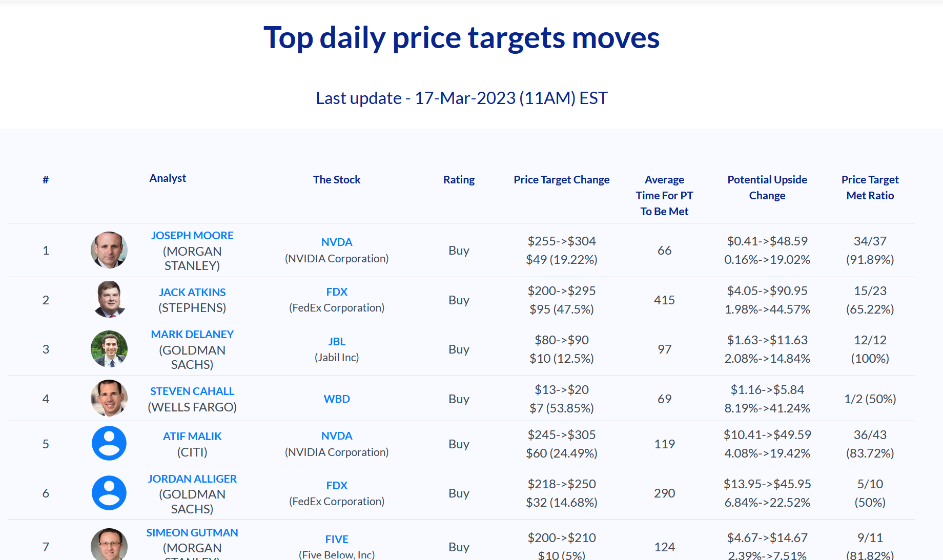Click Mark Delaney's profile photo
The width and height of the screenshot is (943, 560).
[109, 349]
